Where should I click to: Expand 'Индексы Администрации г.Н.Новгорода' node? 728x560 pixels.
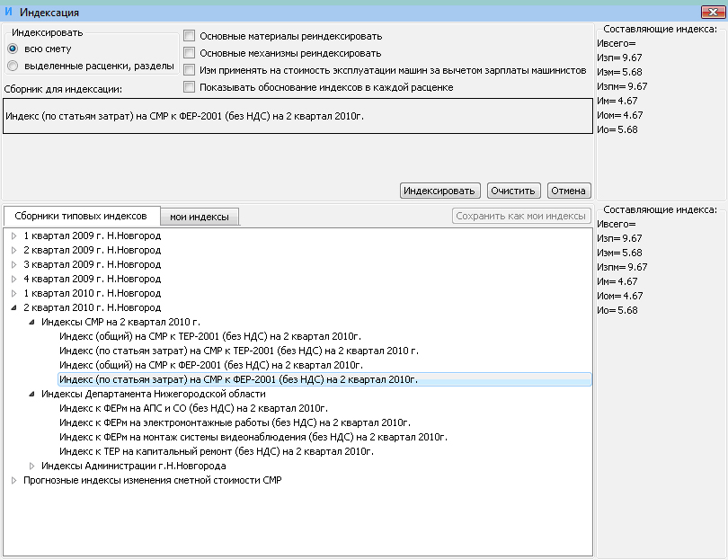(32, 466)
